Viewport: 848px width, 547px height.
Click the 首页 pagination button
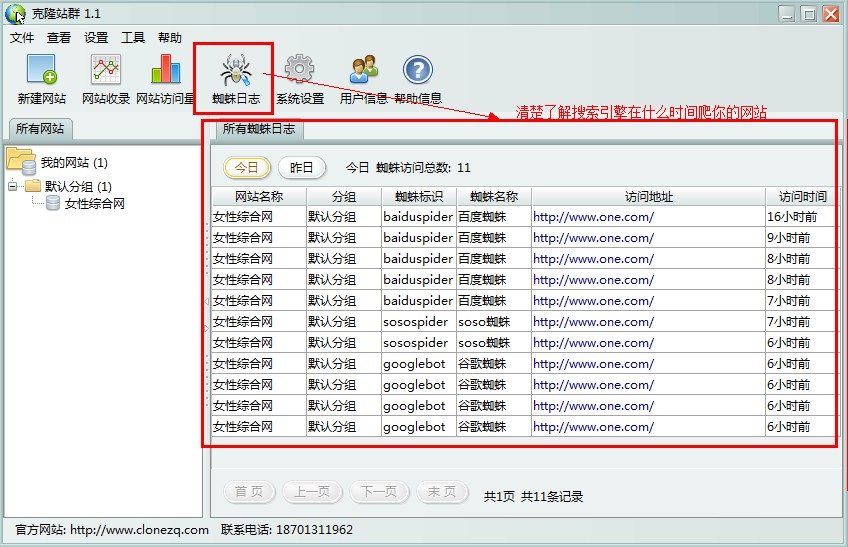[x=249, y=492]
